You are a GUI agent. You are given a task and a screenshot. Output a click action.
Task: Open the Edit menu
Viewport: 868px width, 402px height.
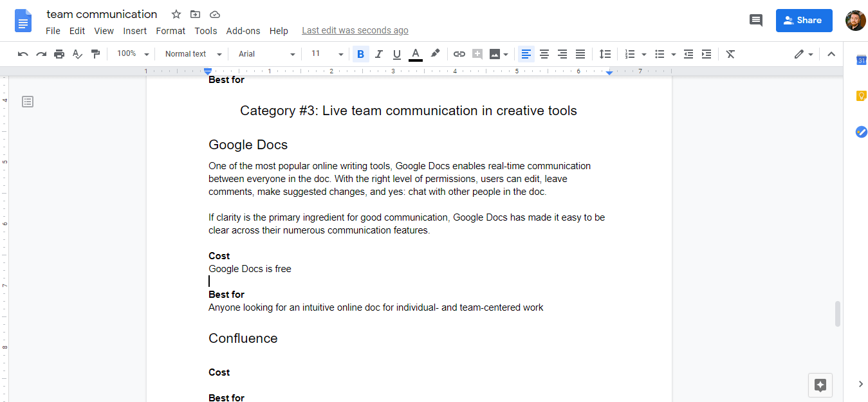(77, 31)
